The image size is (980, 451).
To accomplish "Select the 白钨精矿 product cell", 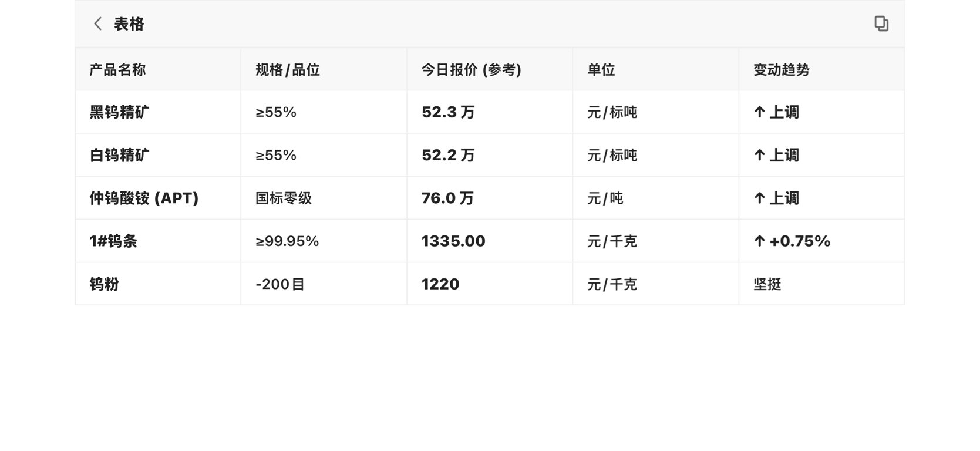I will 119,155.
